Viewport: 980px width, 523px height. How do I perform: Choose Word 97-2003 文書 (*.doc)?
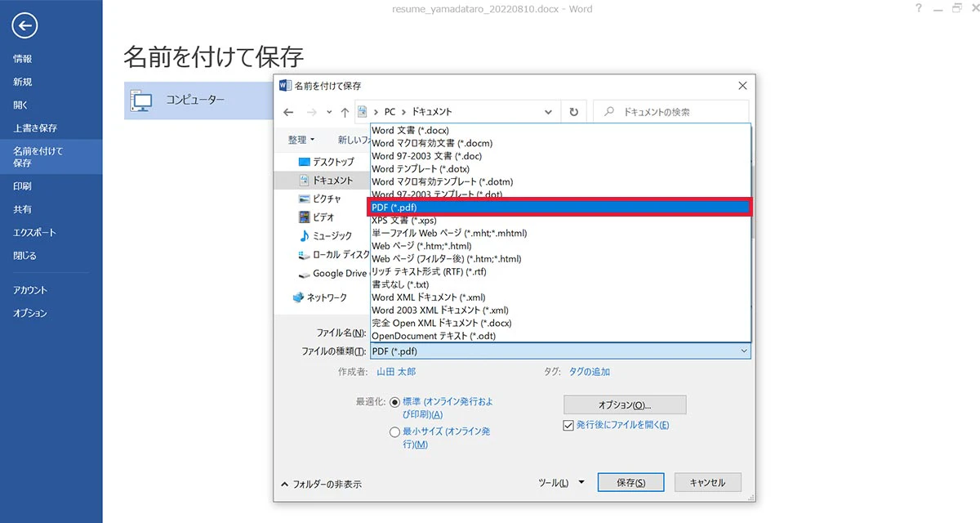pos(560,156)
